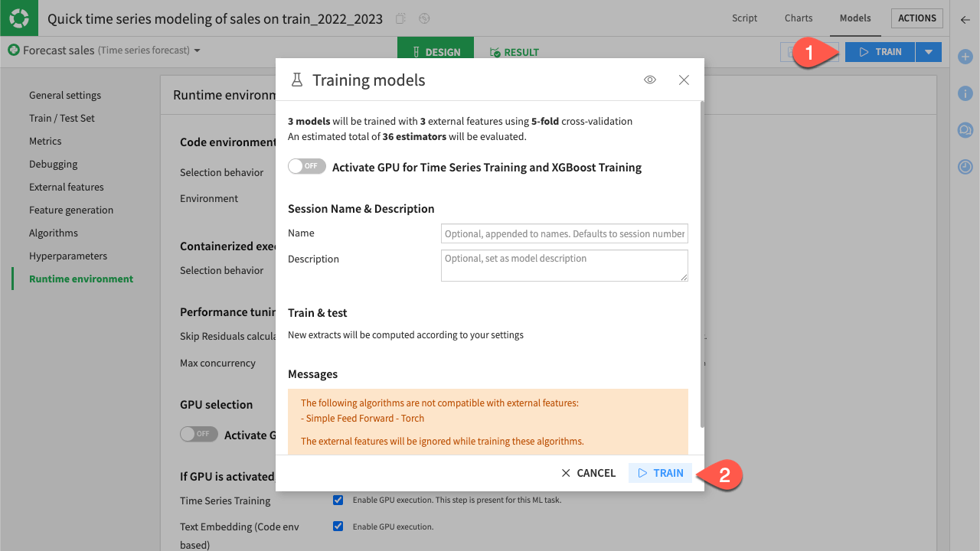Toggle Activate GPU for Time Series Training
Image resolution: width=980 pixels, height=551 pixels.
[x=306, y=166]
